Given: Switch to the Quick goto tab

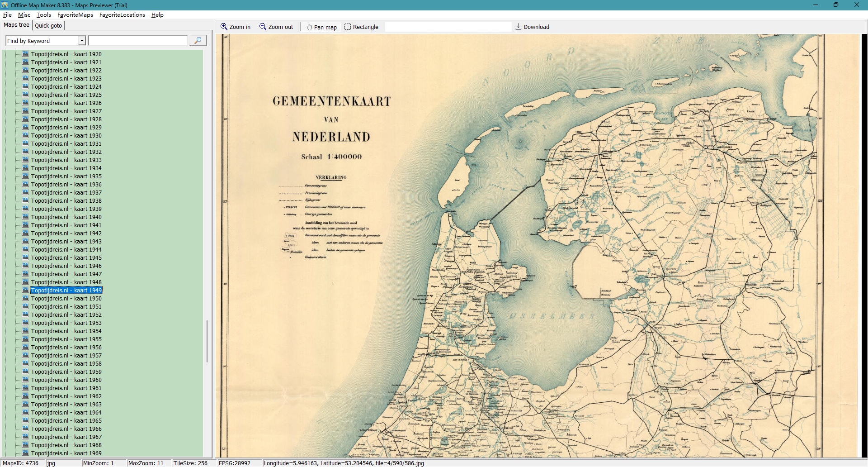Looking at the screenshot, I should tap(48, 25).
